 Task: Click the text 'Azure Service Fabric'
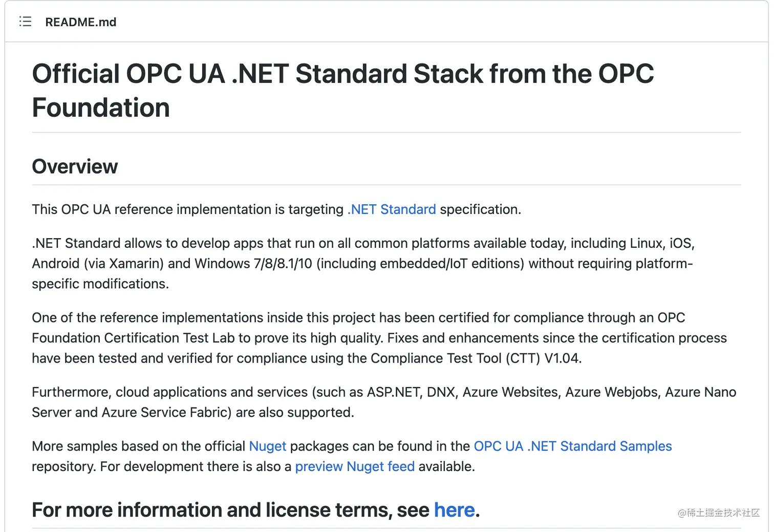coord(166,412)
